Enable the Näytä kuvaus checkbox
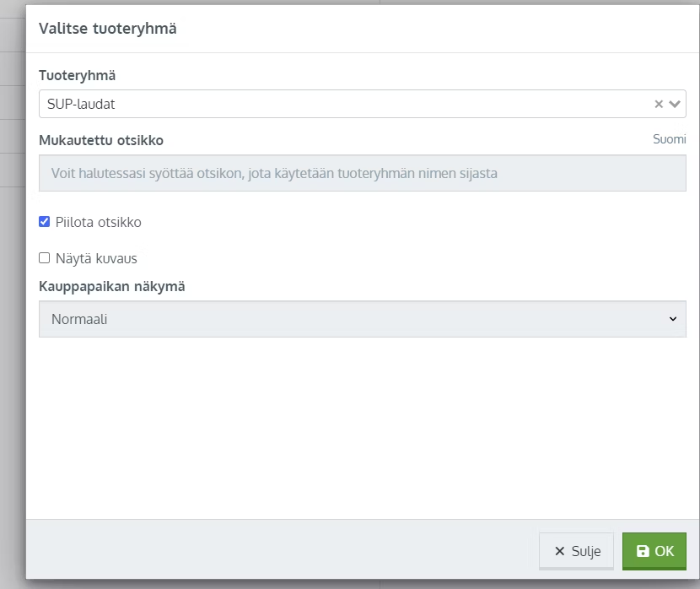The width and height of the screenshot is (700, 589). (x=44, y=257)
